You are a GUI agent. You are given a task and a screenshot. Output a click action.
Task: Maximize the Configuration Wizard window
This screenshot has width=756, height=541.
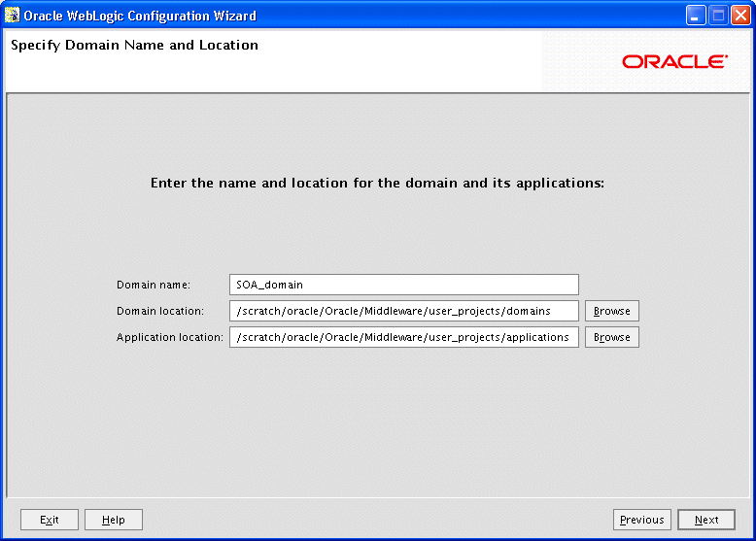click(718, 16)
